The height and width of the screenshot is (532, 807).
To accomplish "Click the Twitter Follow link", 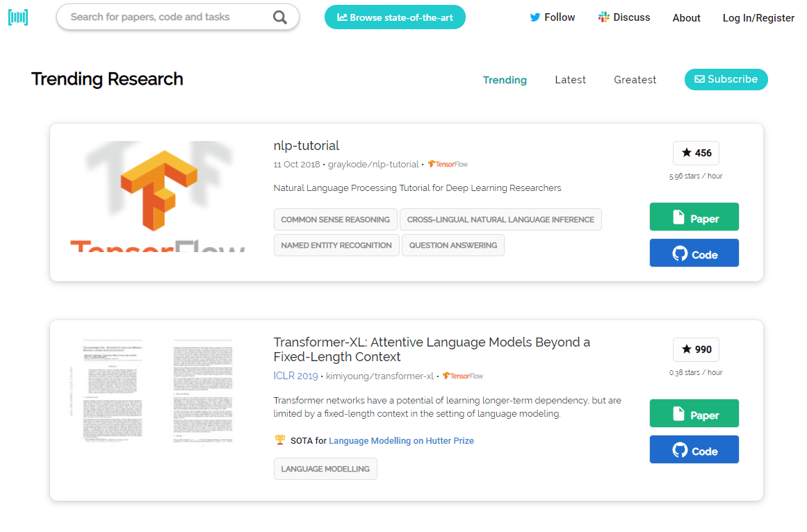I will [552, 17].
